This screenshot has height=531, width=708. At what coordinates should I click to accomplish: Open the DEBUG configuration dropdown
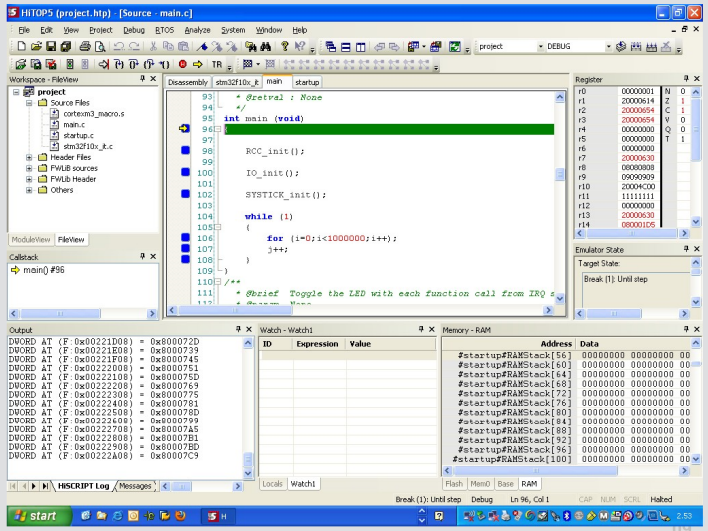click(608, 47)
